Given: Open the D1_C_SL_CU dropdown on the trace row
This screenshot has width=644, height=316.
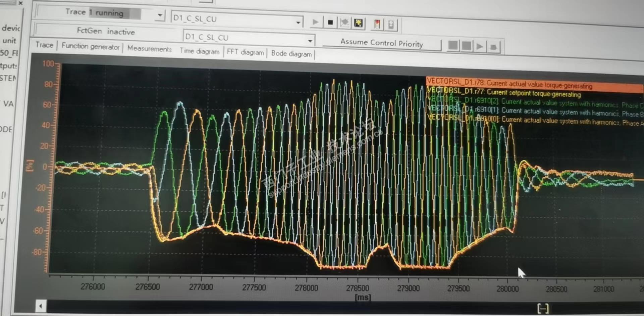Looking at the screenshot, I should click(x=298, y=22).
